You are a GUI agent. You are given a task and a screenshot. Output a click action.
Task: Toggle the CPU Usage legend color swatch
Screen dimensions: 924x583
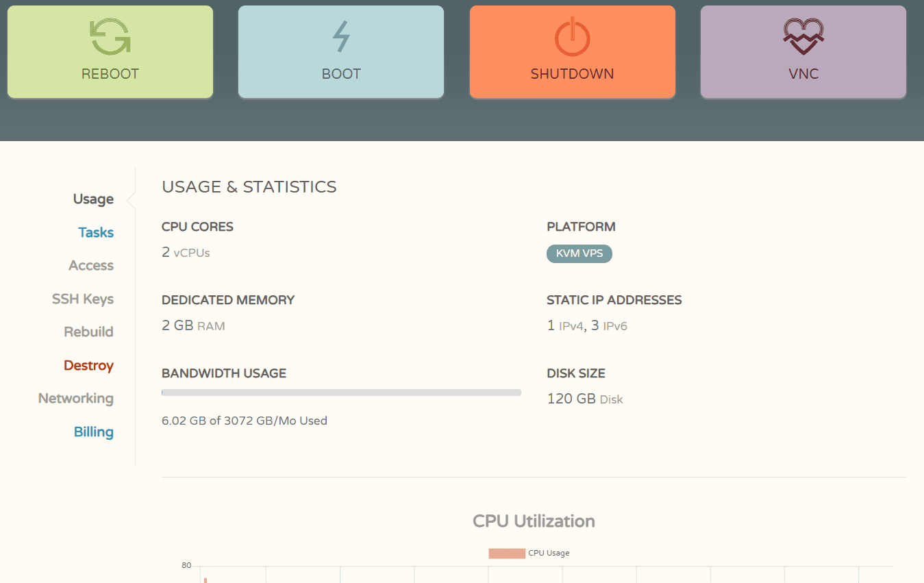(x=506, y=554)
